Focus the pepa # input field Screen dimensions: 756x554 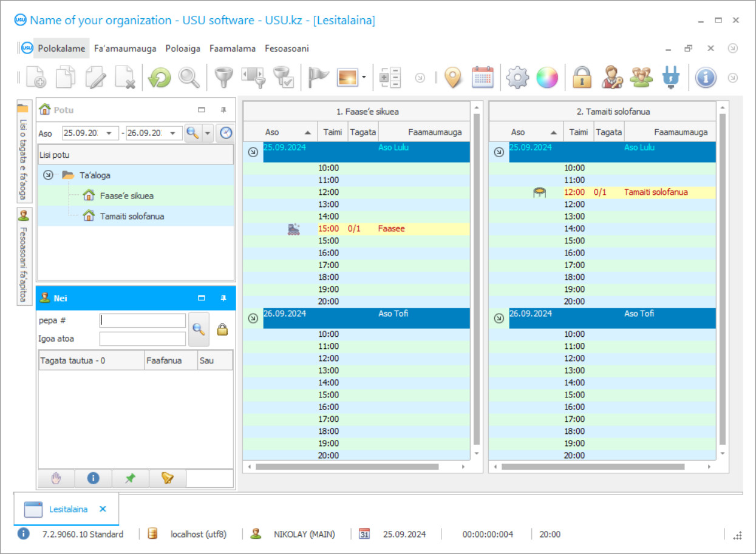pyautogui.click(x=143, y=320)
